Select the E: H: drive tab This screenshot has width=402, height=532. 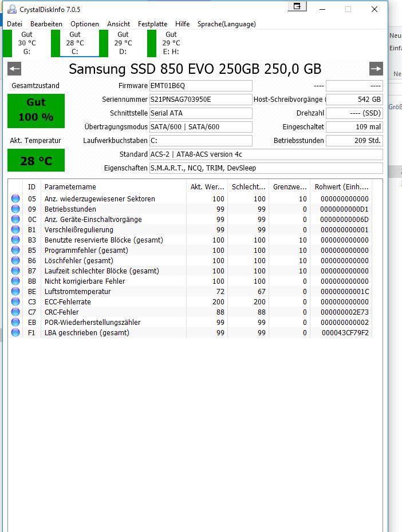click(x=171, y=43)
